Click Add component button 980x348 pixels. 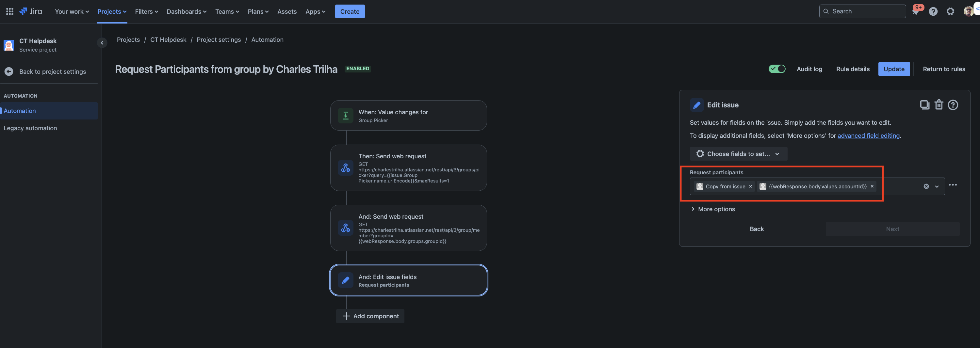[370, 316]
